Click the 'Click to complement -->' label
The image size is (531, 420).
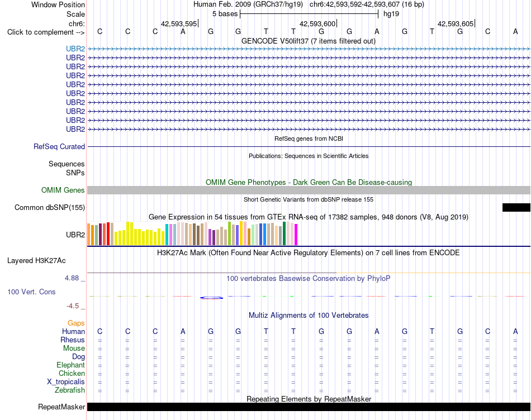click(x=46, y=32)
